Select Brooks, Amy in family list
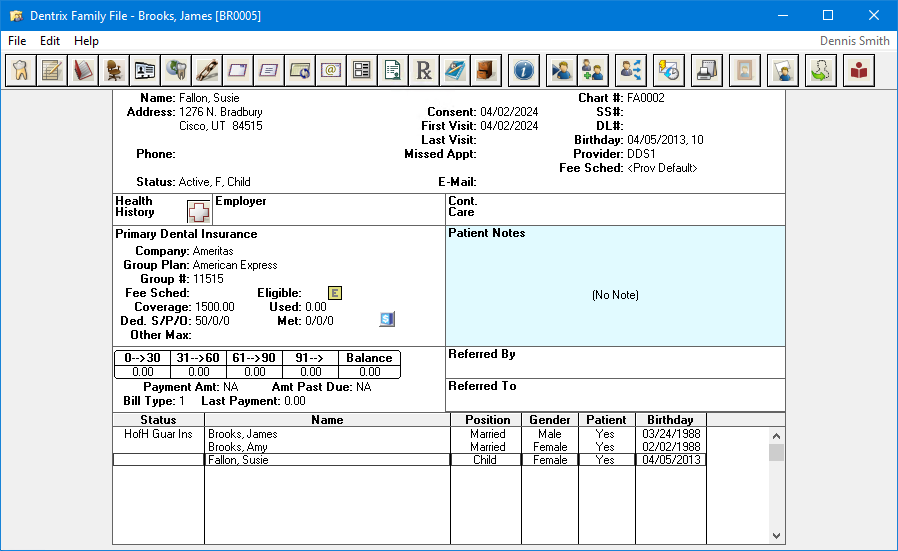 pyautogui.click(x=238, y=447)
